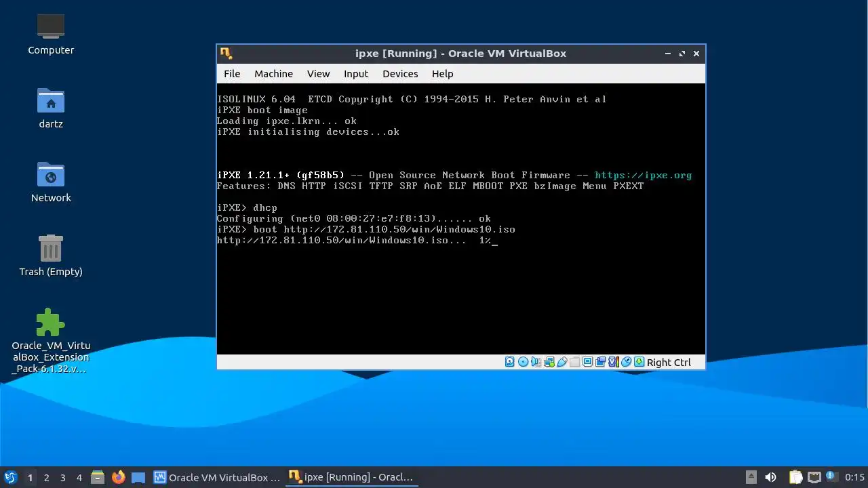This screenshot has width=868, height=488.
Task: Switch to workspace 1
Action: pyautogui.click(x=30, y=478)
